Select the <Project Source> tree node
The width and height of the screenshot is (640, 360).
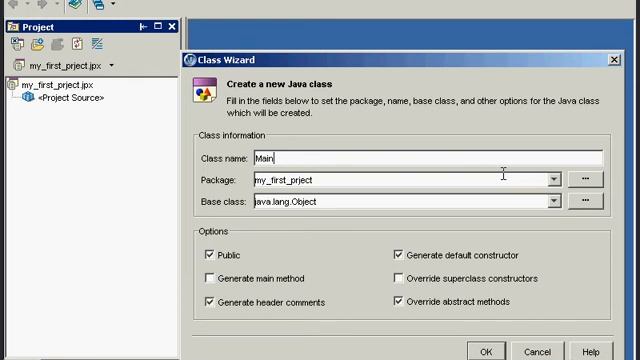pos(71,98)
